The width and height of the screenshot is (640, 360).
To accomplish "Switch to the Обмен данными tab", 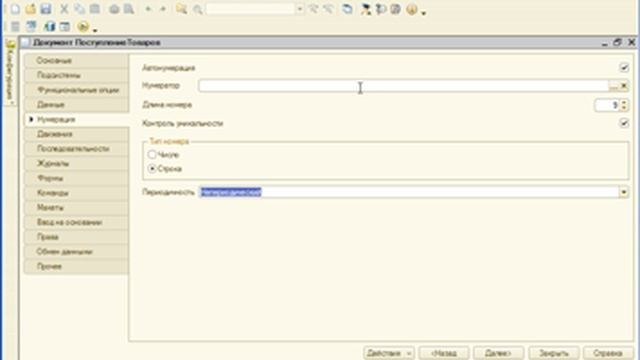I will pos(77,251).
